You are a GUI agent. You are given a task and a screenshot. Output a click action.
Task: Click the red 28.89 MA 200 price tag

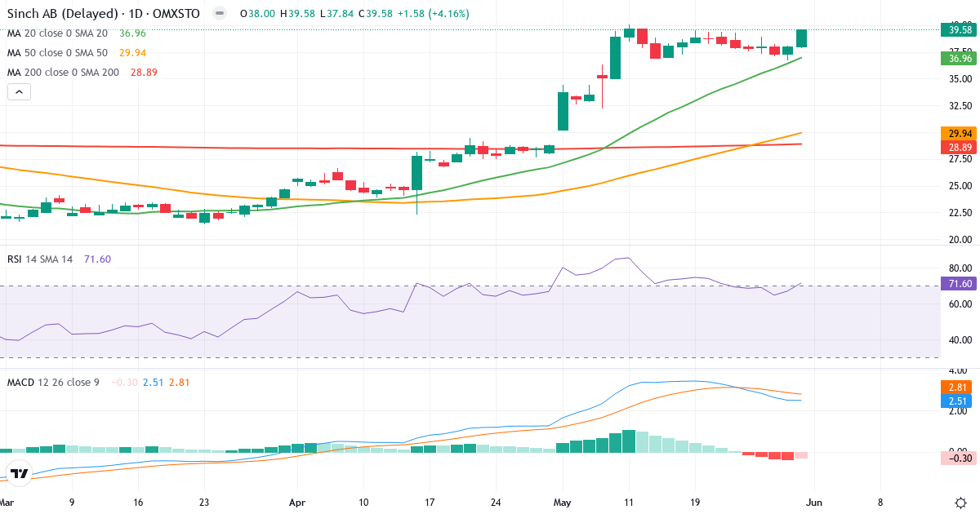960,148
